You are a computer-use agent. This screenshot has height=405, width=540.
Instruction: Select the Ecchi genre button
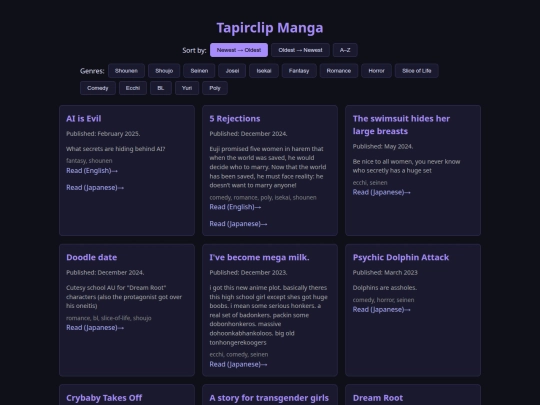tap(133, 88)
